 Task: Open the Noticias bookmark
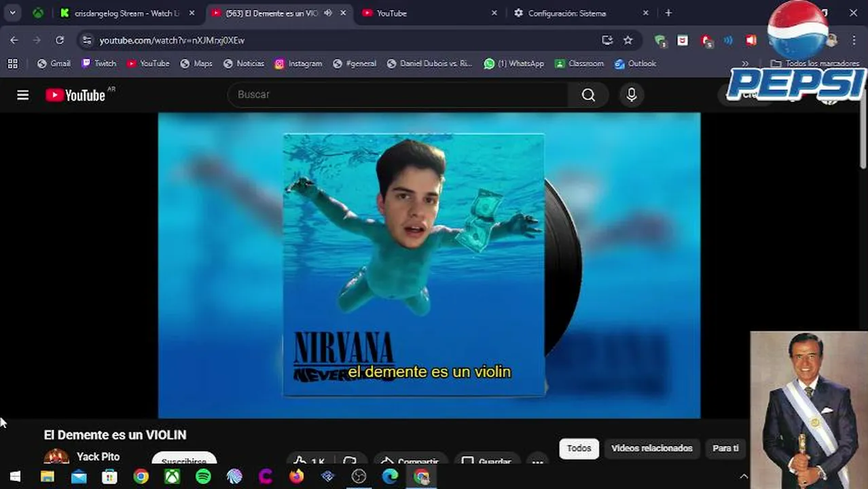pyautogui.click(x=244, y=63)
